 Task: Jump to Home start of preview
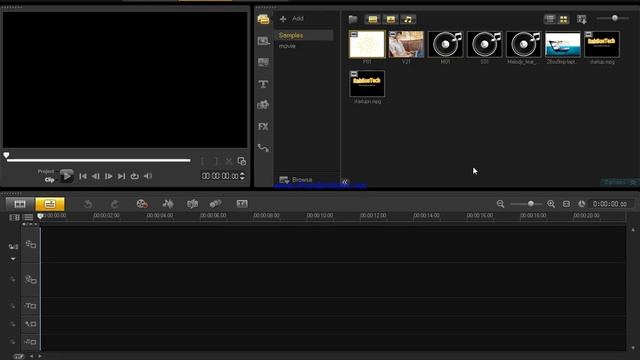[83, 176]
